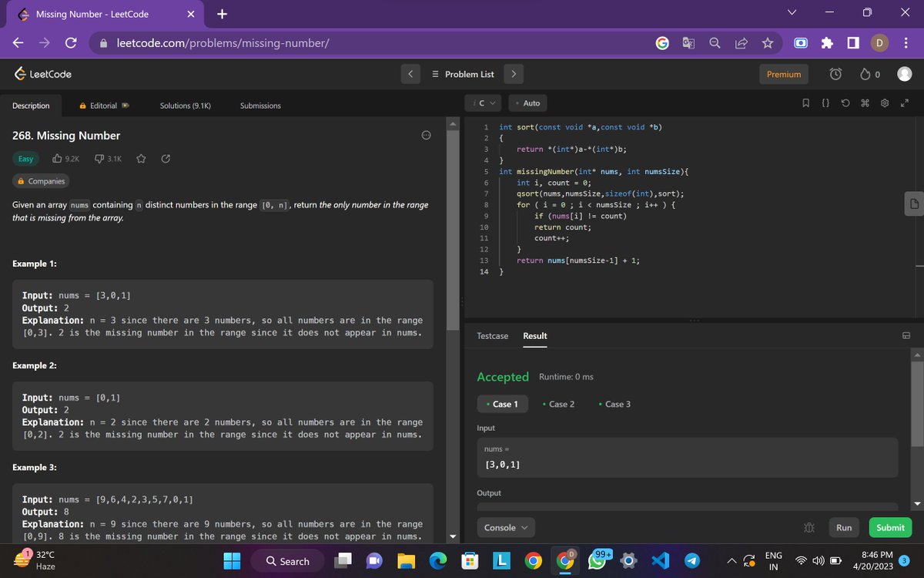Open Visual Studio Code from taskbar

(660, 561)
